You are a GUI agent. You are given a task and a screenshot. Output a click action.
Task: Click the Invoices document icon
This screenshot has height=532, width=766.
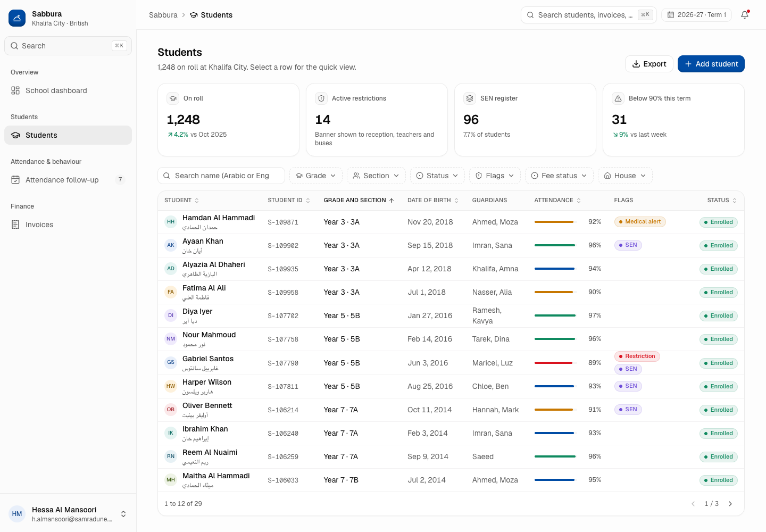pos(15,225)
